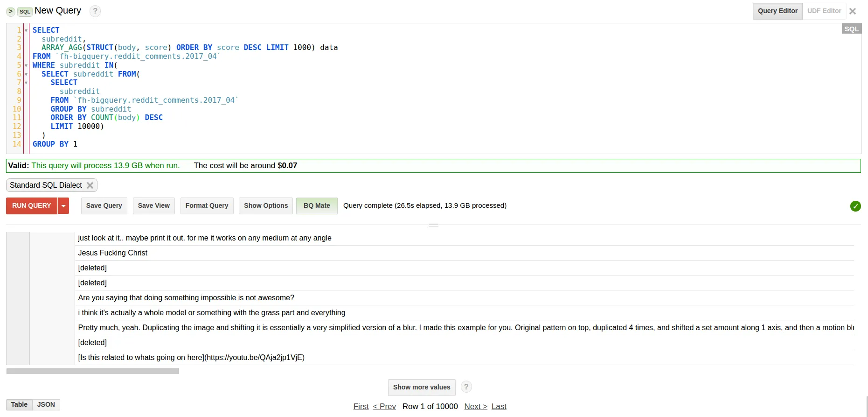Collapse the subquery fold at line 6
This screenshot has width=868, height=417.
(26, 74)
